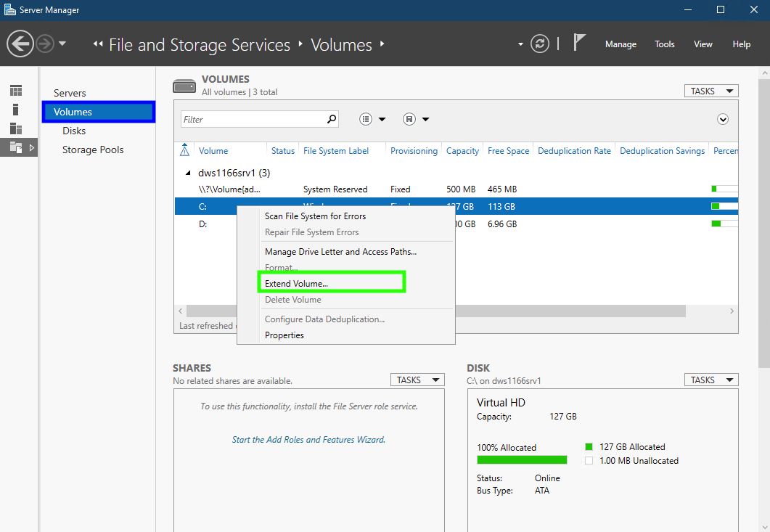
Task: Open the header dropdown arrow near refresh
Action: coord(520,44)
